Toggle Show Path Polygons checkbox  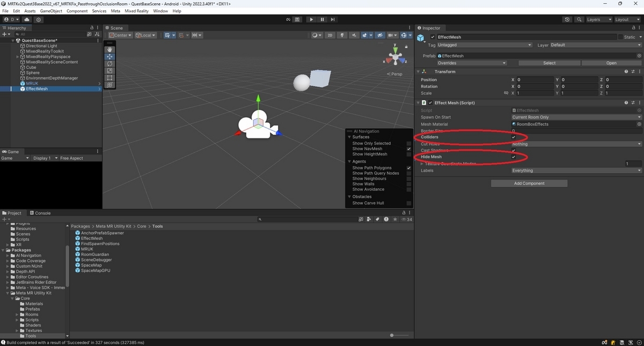pyautogui.click(x=409, y=168)
